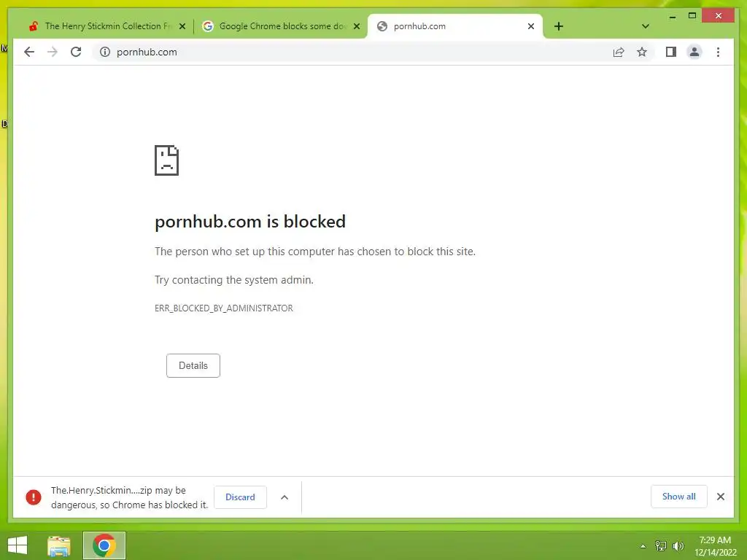Minimize the Chrome window
This screenshot has width=747, height=560.
672,17
